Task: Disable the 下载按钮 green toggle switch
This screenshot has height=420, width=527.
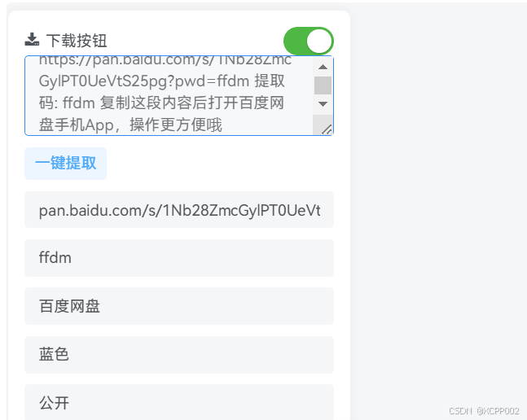Action: coord(309,41)
